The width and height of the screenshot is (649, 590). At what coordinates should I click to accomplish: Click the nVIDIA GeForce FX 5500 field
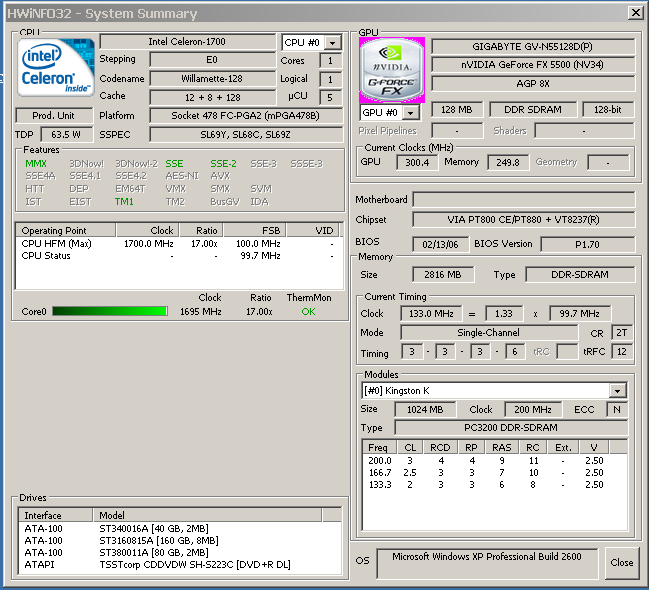click(x=533, y=65)
